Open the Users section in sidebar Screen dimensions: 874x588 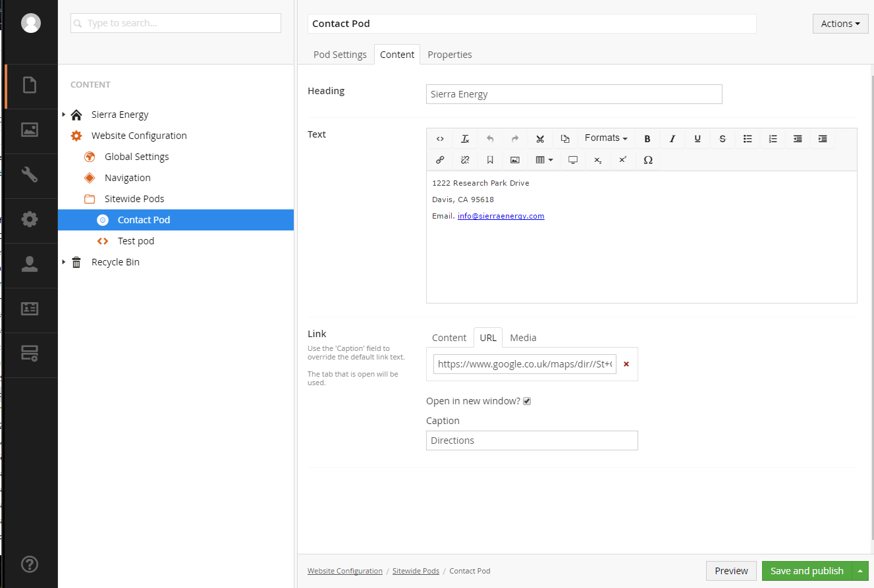point(30,264)
